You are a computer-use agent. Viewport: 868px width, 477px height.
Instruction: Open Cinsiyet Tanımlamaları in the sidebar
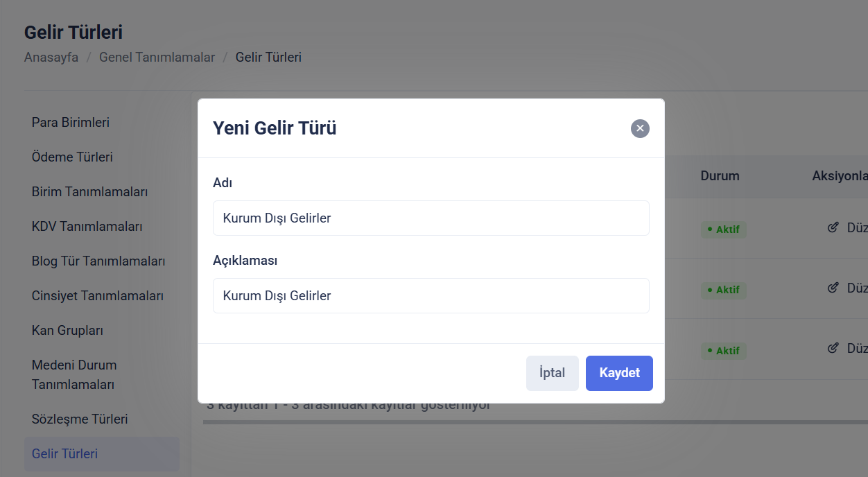[x=98, y=296]
